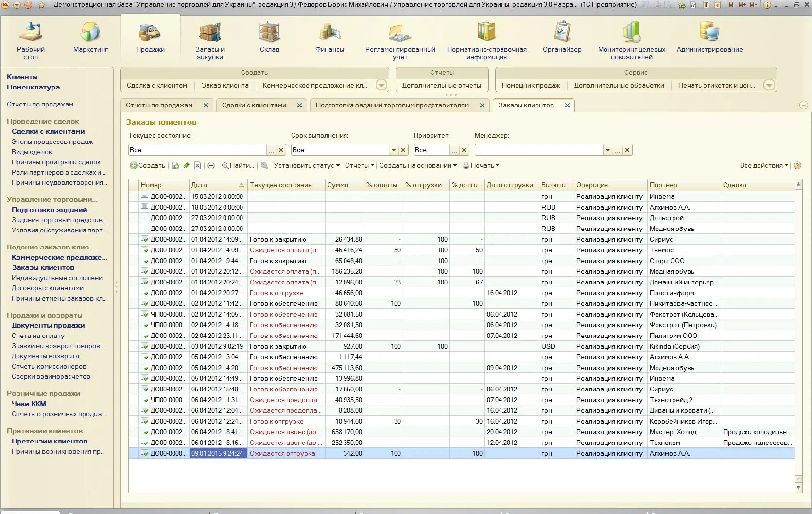
Task: Switch to the Сделки с клиентами tab
Action: (x=254, y=106)
